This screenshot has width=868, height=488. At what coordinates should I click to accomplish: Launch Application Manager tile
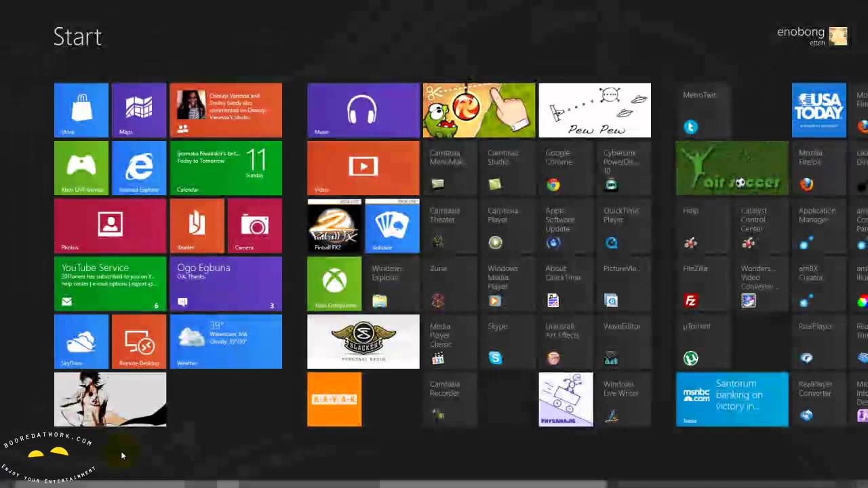click(x=819, y=226)
